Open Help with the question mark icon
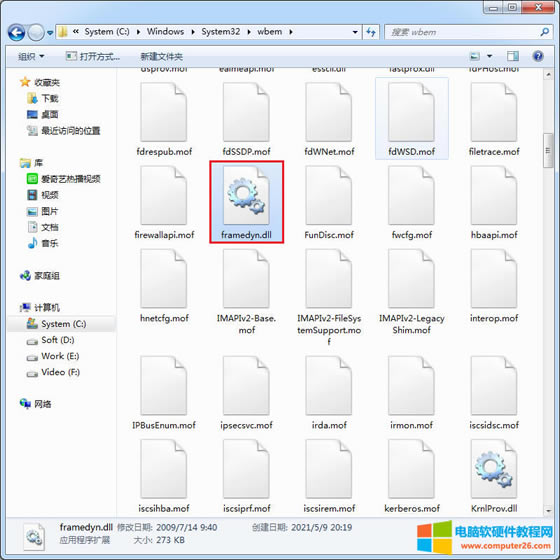560x560 pixels. point(538,56)
